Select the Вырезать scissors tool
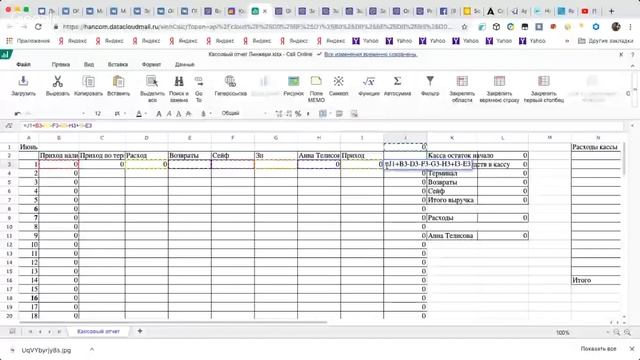 58,81
